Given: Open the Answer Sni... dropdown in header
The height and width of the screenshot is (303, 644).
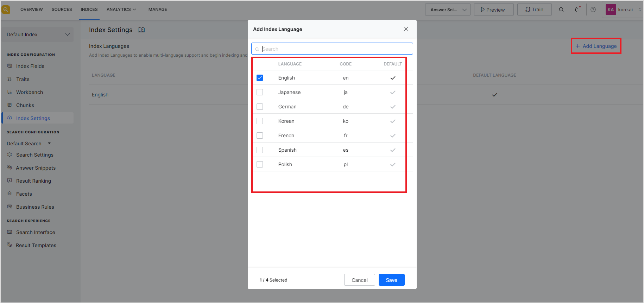Looking at the screenshot, I should tap(448, 10).
